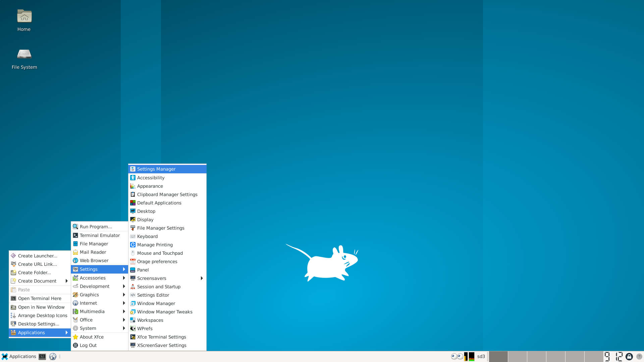Click the Accessibility settings icon
Image resolution: width=644 pixels, height=362 pixels.
tap(133, 178)
